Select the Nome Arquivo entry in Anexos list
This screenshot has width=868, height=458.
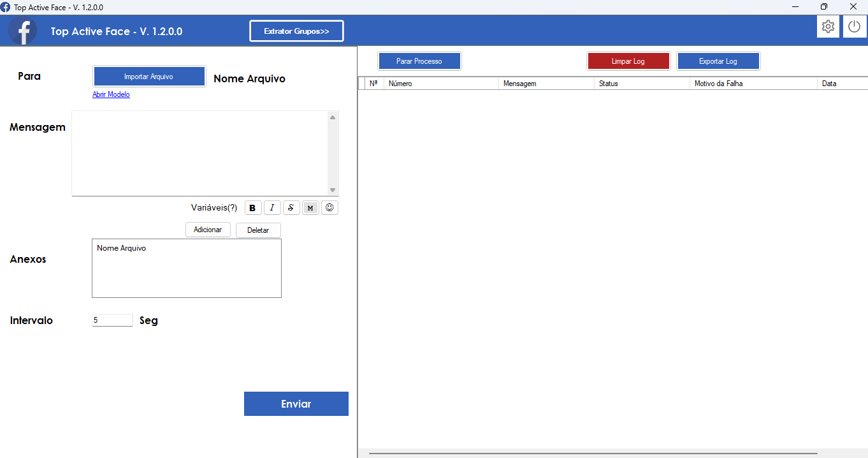pos(122,248)
